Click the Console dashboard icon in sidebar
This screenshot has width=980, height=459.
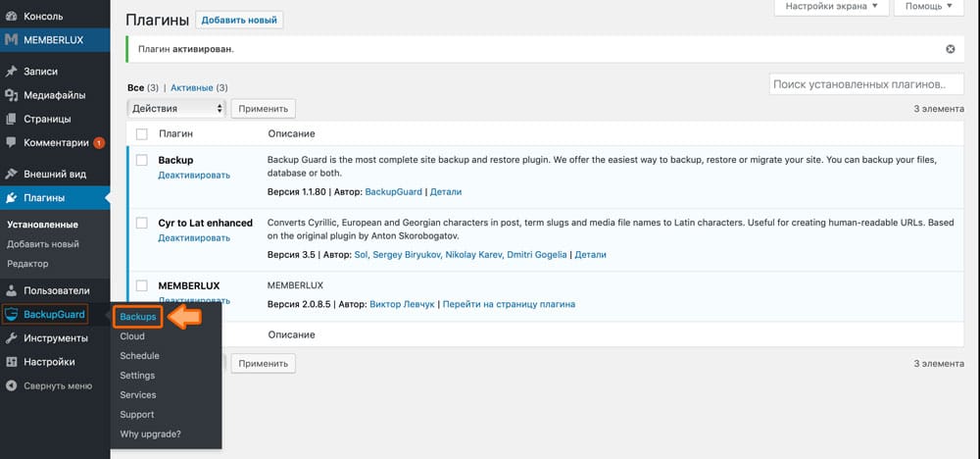click(x=11, y=17)
